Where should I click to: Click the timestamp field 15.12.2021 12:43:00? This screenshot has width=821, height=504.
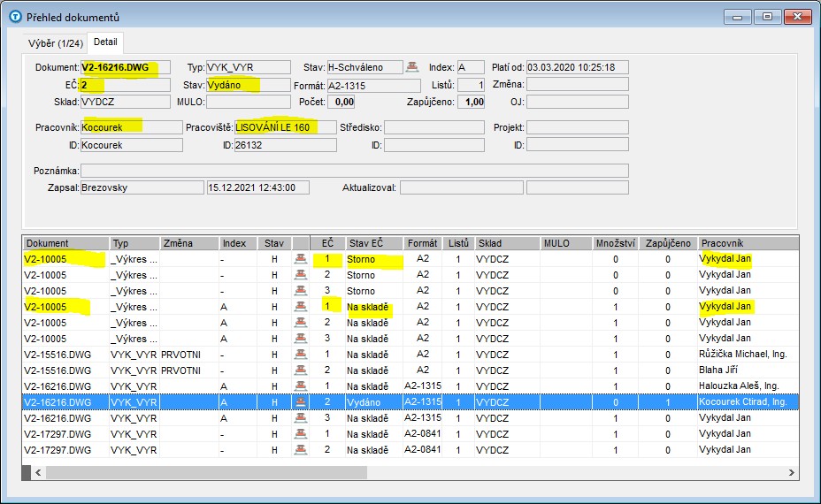click(258, 187)
